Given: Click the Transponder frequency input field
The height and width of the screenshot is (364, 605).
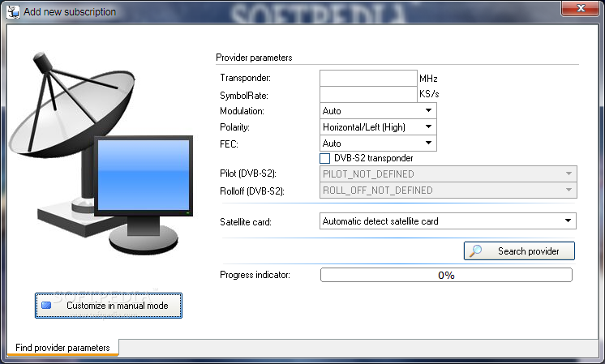Looking at the screenshot, I should tap(368, 78).
